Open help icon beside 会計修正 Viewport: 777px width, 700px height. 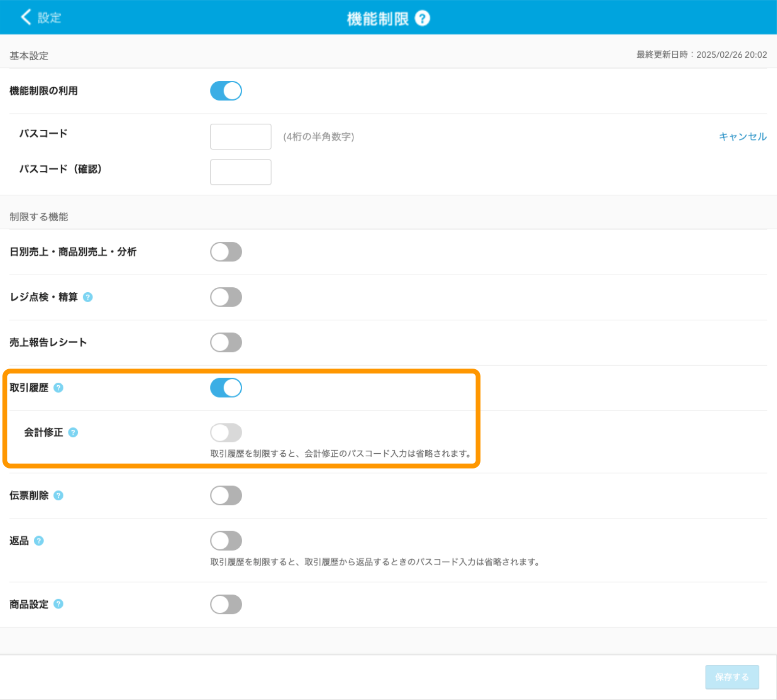(73, 432)
